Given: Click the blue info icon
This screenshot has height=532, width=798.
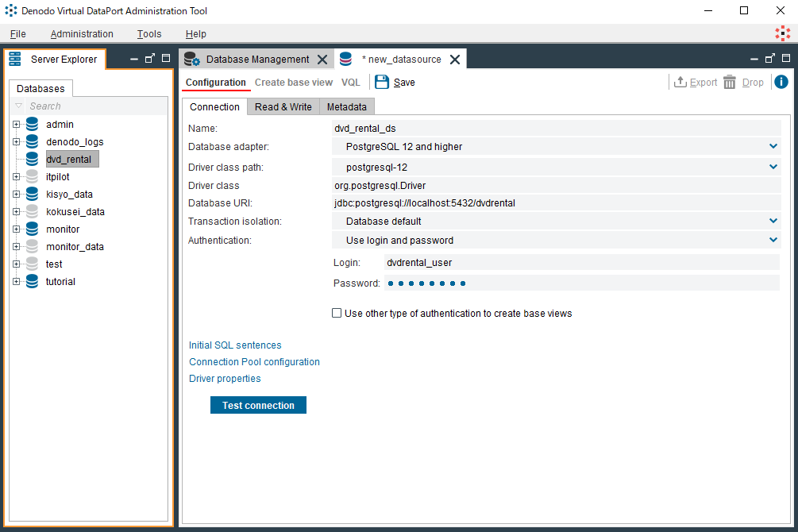Looking at the screenshot, I should click(781, 82).
